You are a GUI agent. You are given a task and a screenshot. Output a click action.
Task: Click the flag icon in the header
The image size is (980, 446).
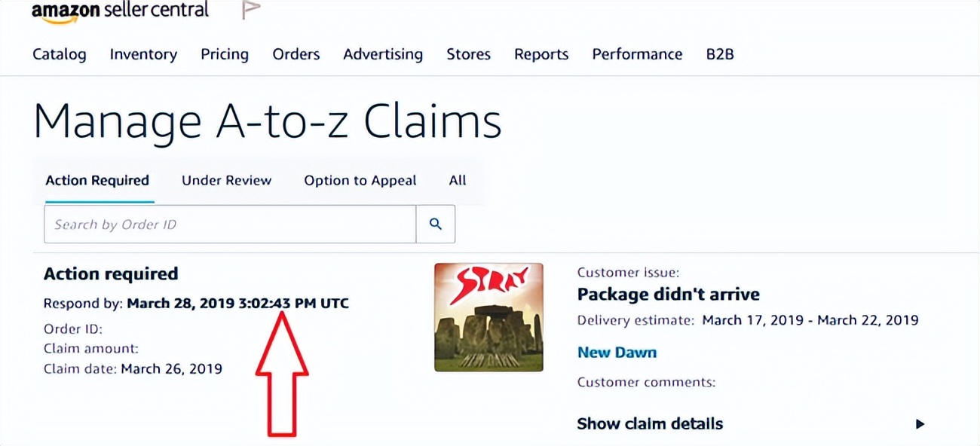251,10
